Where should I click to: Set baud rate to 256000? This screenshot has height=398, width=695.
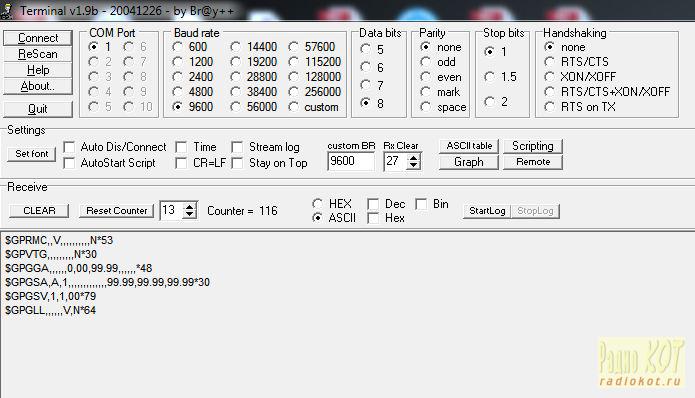293,92
